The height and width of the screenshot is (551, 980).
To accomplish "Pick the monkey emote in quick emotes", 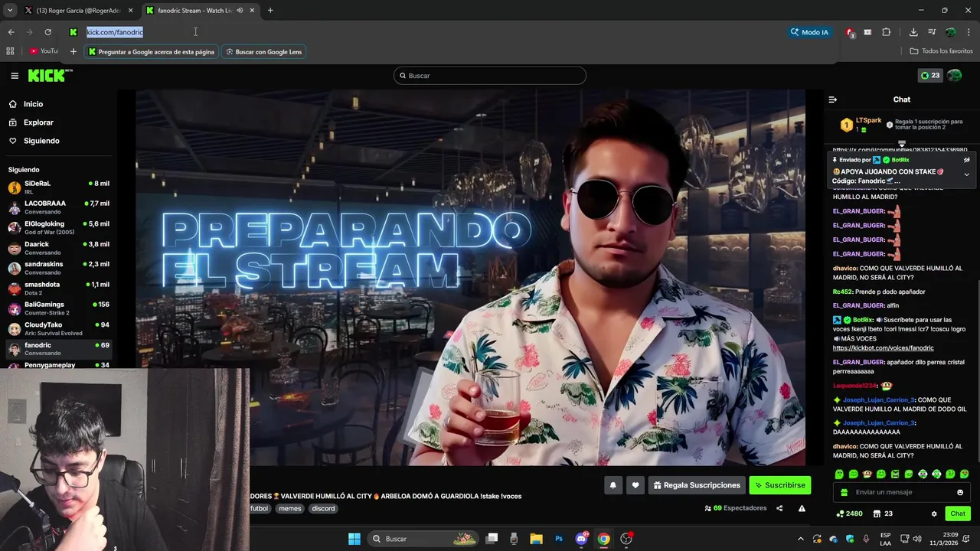I will pos(867,474).
